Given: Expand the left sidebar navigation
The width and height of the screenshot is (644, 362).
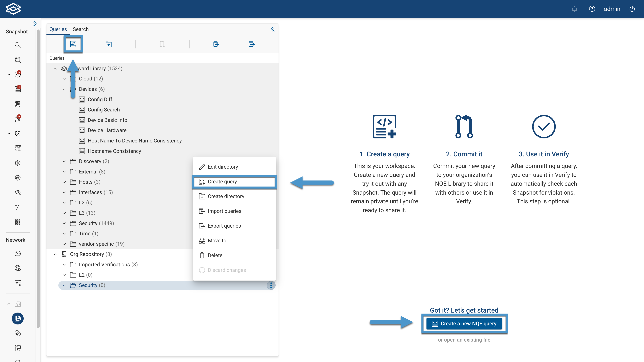Looking at the screenshot, I should (35, 23).
